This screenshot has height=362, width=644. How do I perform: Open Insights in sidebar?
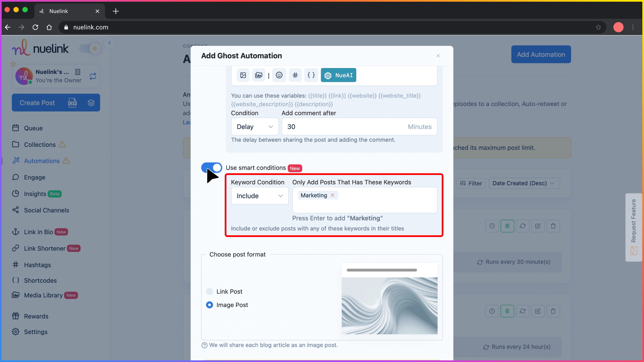(x=35, y=194)
